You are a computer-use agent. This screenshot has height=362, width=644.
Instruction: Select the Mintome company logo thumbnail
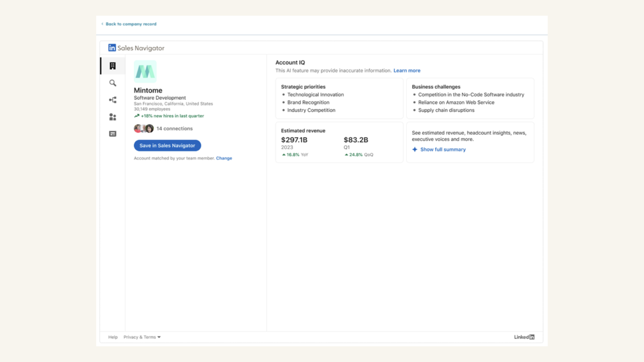coord(145,71)
